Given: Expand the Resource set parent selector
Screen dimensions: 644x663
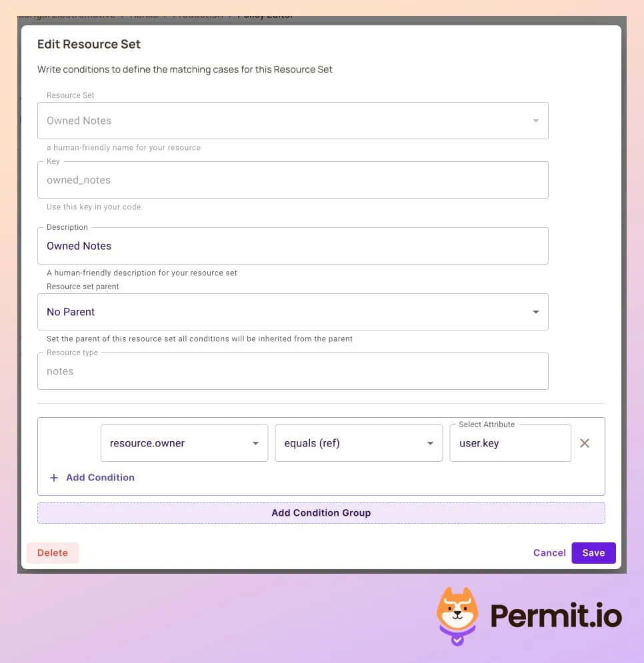Looking at the screenshot, I should [x=293, y=311].
